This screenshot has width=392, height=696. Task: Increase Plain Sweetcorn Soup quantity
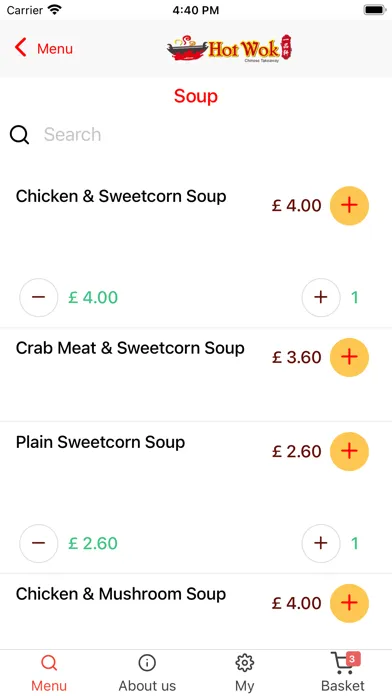(321, 543)
